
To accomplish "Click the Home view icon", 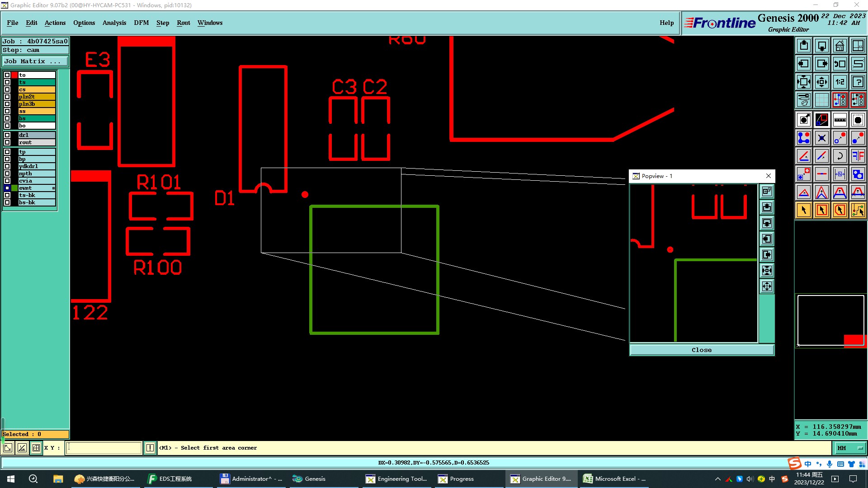I will coord(840,46).
